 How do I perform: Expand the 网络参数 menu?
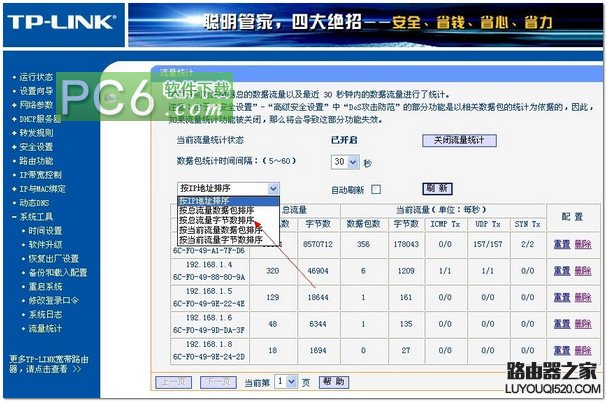36,105
